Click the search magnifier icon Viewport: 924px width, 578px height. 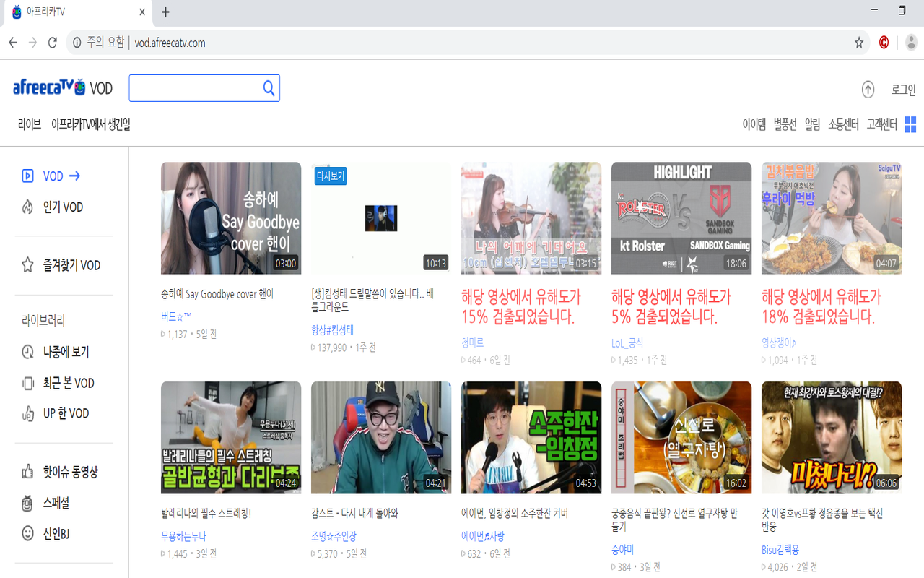pos(269,88)
